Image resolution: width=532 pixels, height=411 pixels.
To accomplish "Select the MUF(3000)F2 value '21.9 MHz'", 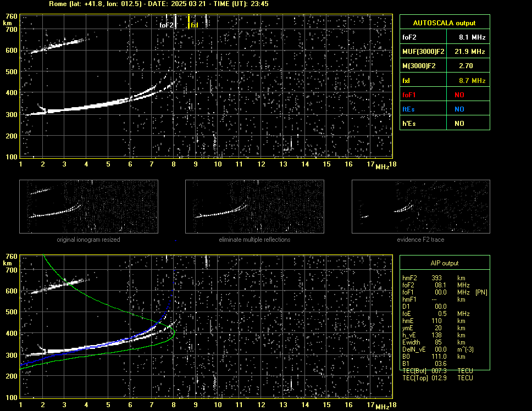I will click(x=469, y=52).
